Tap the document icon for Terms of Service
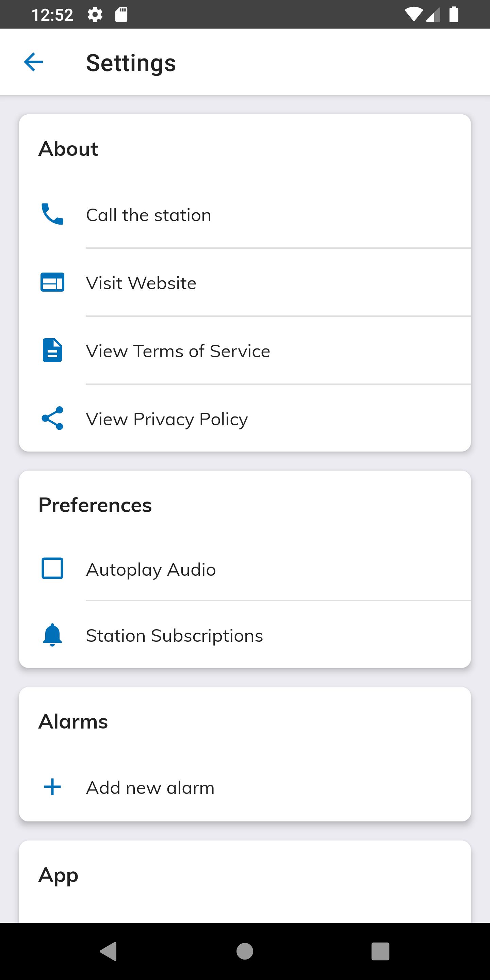This screenshot has height=980, width=490. click(x=52, y=350)
